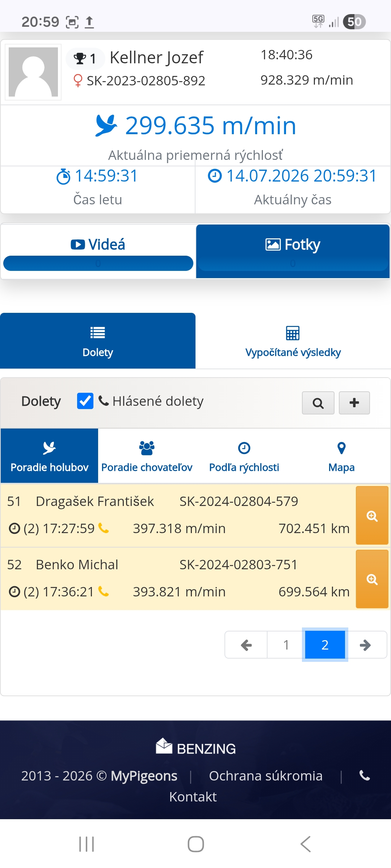Tap the phone icon in the footer
Image resolution: width=391 pixels, height=868 pixels.
(365, 775)
